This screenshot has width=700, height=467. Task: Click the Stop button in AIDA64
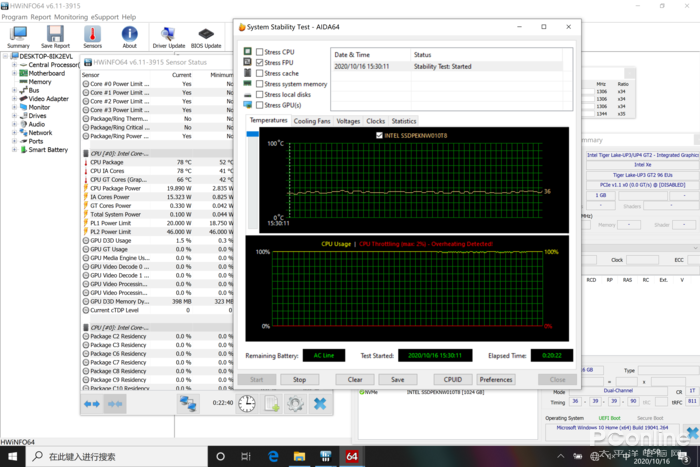tap(300, 379)
